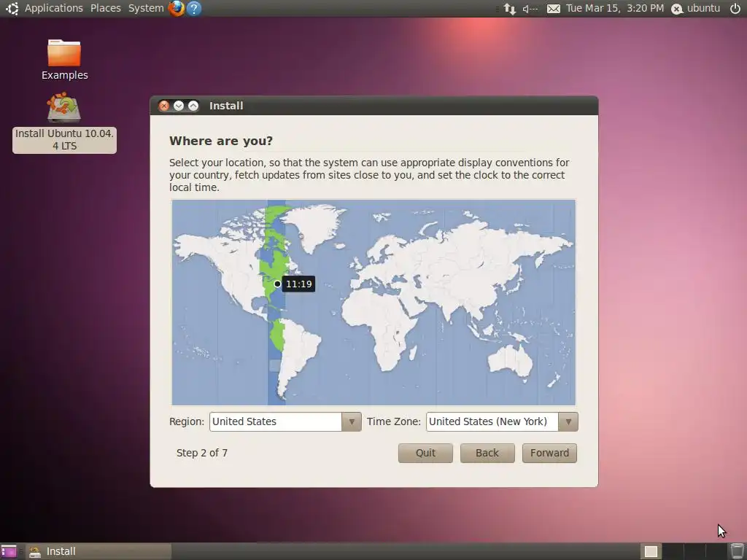Viewport: 747px width, 560px height.
Task: Click the Show Desktop icon in bottom panel
Action: 9,551
